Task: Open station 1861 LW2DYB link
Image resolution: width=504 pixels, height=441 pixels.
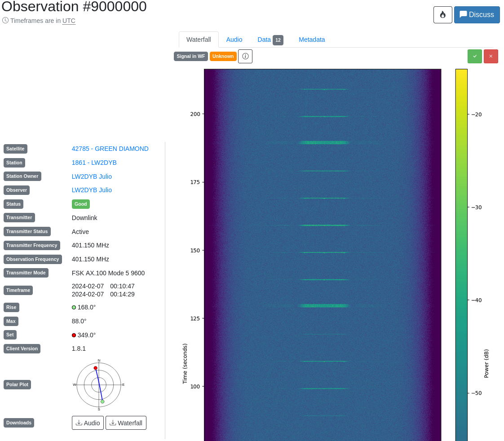Action: click(x=94, y=163)
